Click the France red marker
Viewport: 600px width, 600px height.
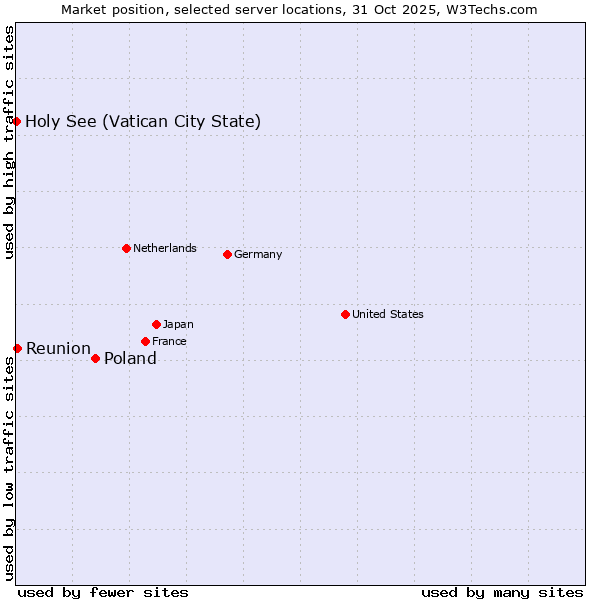pyautogui.click(x=145, y=341)
